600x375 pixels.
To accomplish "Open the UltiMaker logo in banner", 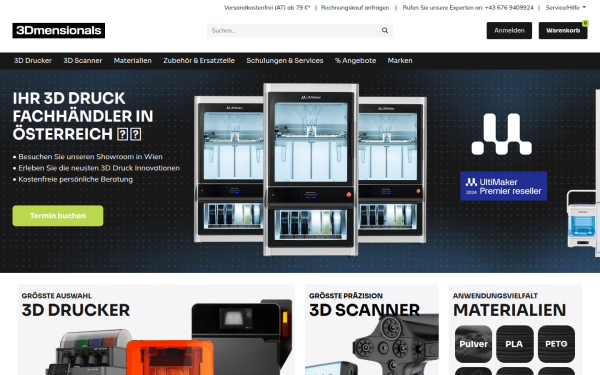I will (x=502, y=134).
